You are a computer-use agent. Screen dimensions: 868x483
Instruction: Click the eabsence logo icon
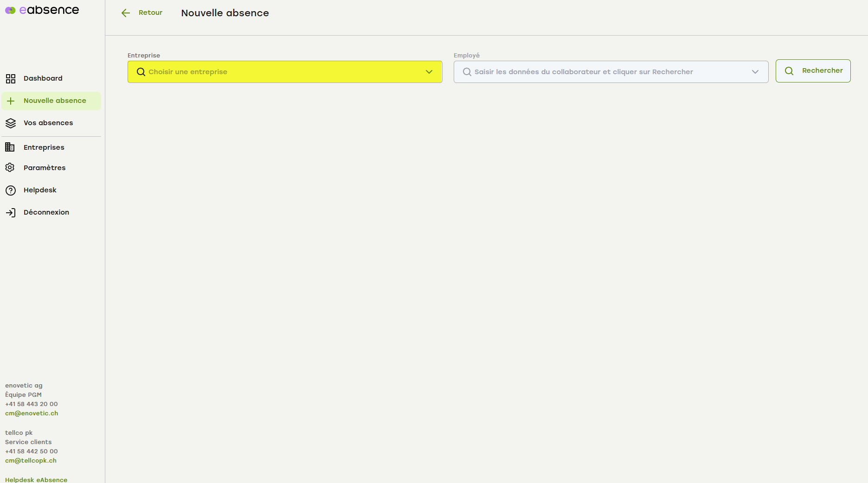click(x=10, y=10)
